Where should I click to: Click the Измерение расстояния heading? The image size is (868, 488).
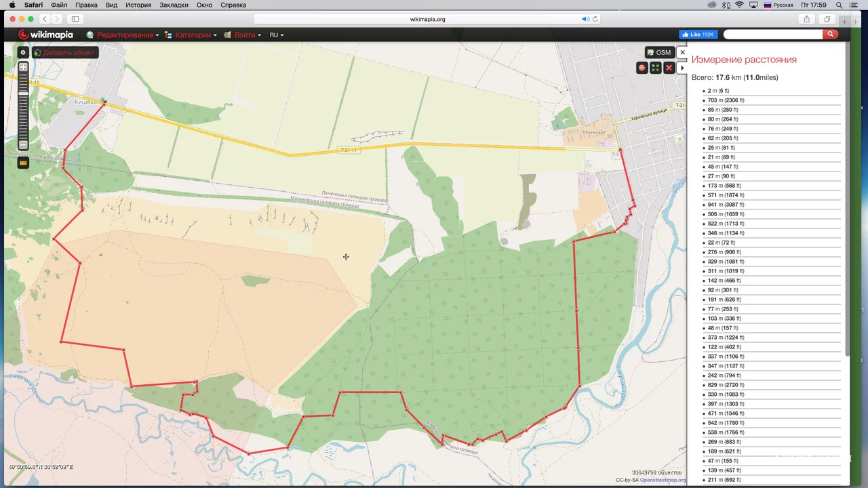(744, 60)
